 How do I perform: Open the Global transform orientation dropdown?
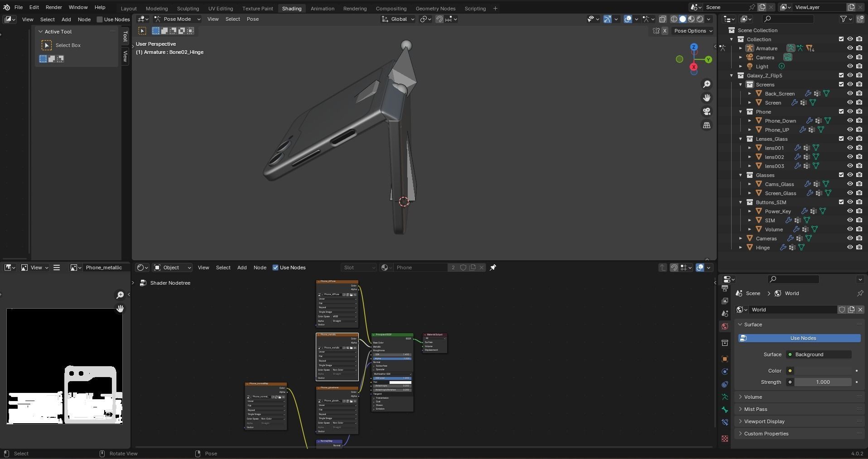(x=398, y=19)
